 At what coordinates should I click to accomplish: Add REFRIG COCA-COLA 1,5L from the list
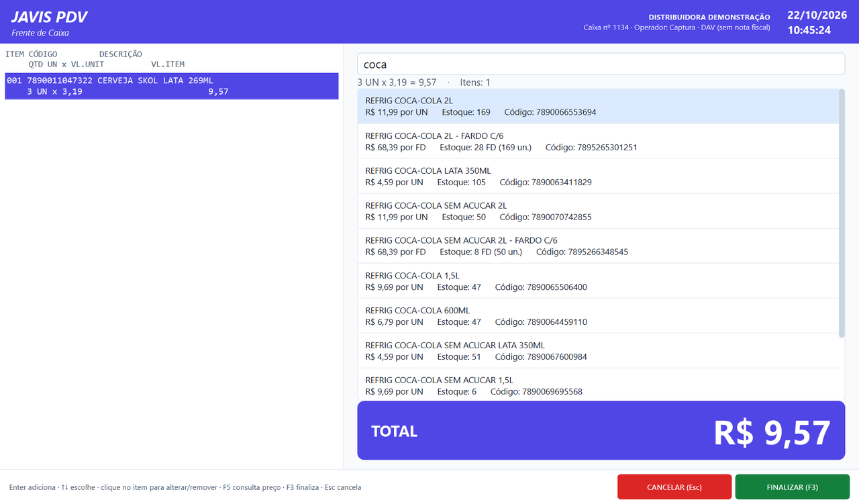(598, 281)
